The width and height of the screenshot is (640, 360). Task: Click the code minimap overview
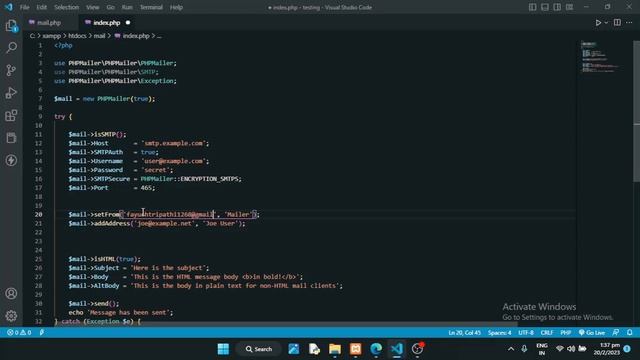(x=599, y=57)
